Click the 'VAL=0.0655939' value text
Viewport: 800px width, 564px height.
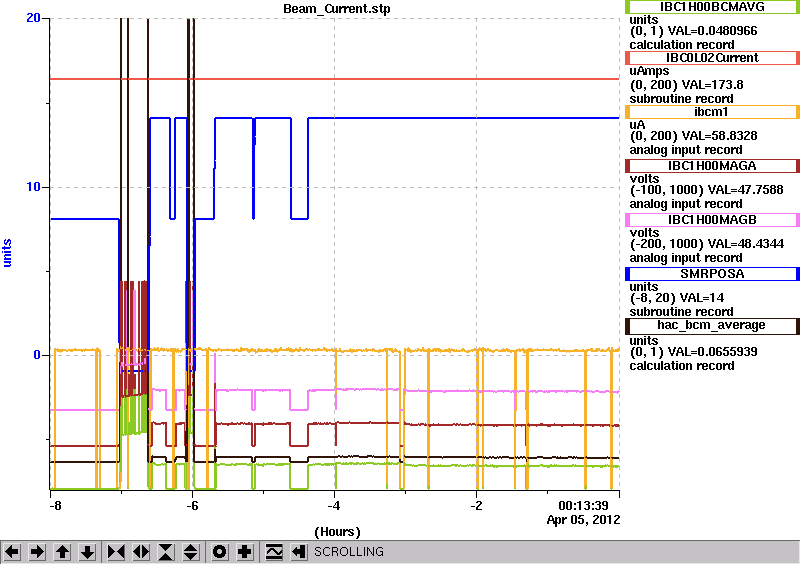pos(712,352)
